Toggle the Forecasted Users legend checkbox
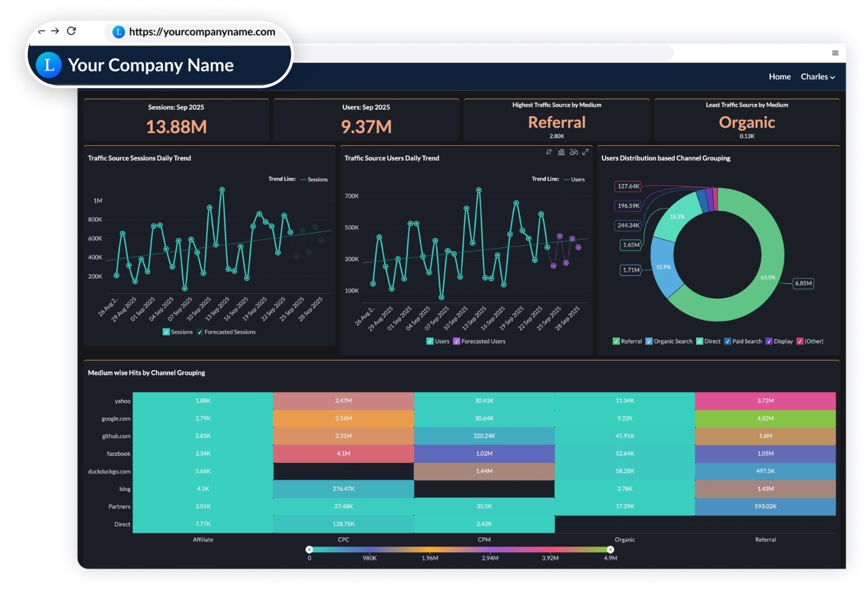This screenshot has width=868, height=591. [x=457, y=341]
